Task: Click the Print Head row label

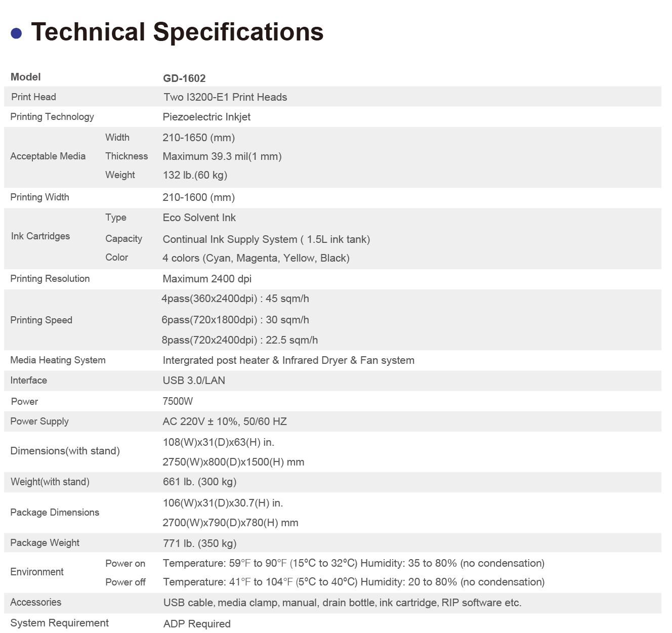Action: pyautogui.click(x=33, y=97)
